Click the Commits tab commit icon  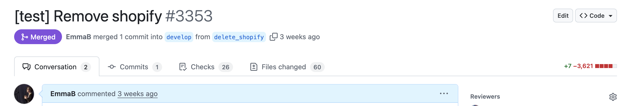tap(112, 67)
